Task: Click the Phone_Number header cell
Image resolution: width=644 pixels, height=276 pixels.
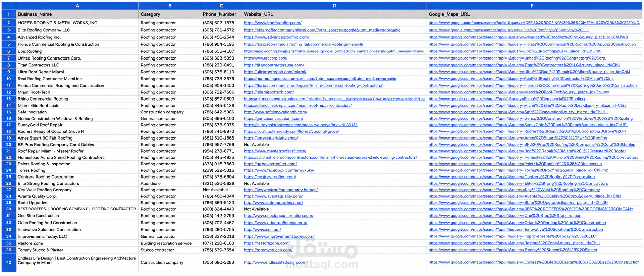Action: pos(222,14)
